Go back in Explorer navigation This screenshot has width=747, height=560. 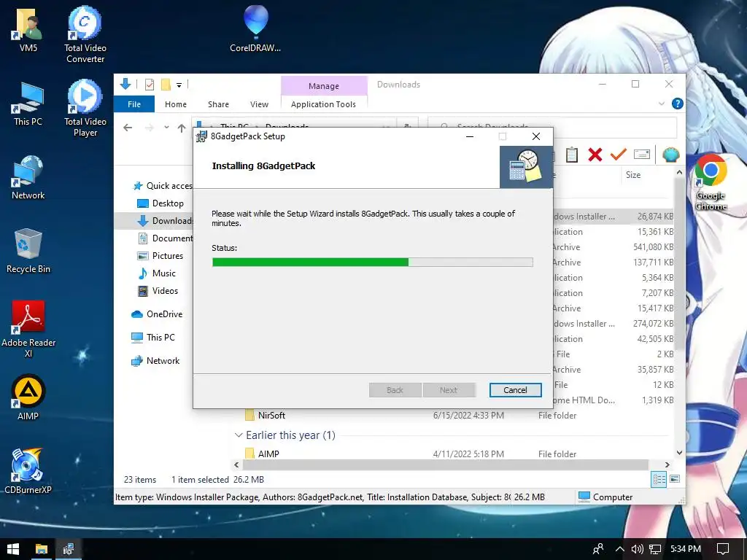point(128,128)
